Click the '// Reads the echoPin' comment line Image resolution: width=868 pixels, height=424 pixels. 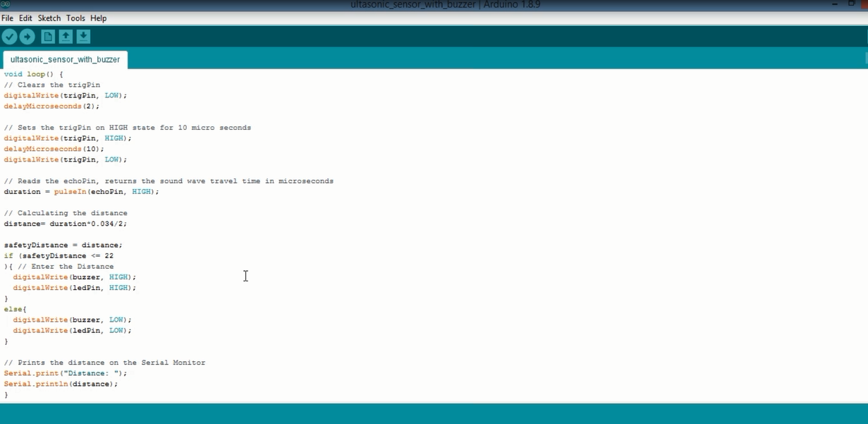coord(169,181)
